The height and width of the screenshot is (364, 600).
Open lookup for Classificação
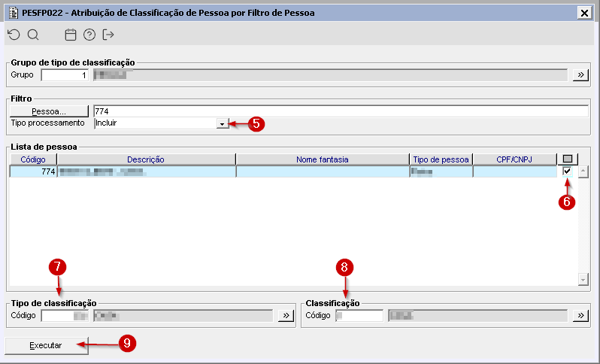pos(580,316)
